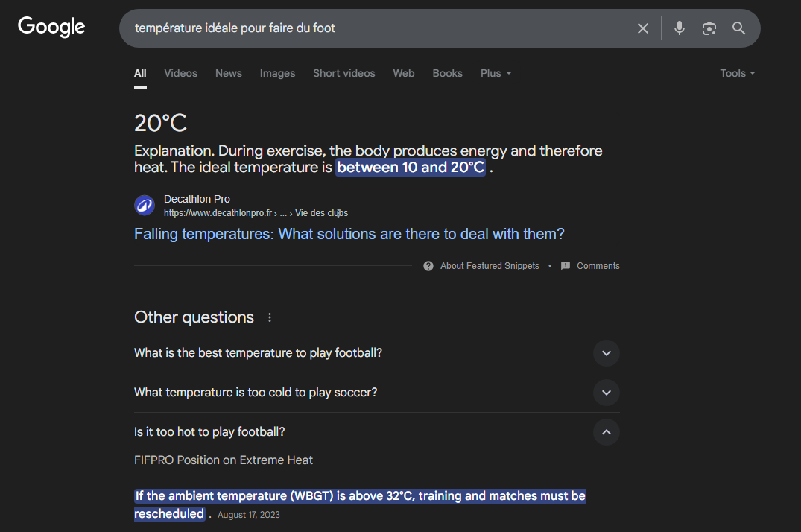Click the Decathlon Pro site name
801x532 pixels.
point(197,199)
